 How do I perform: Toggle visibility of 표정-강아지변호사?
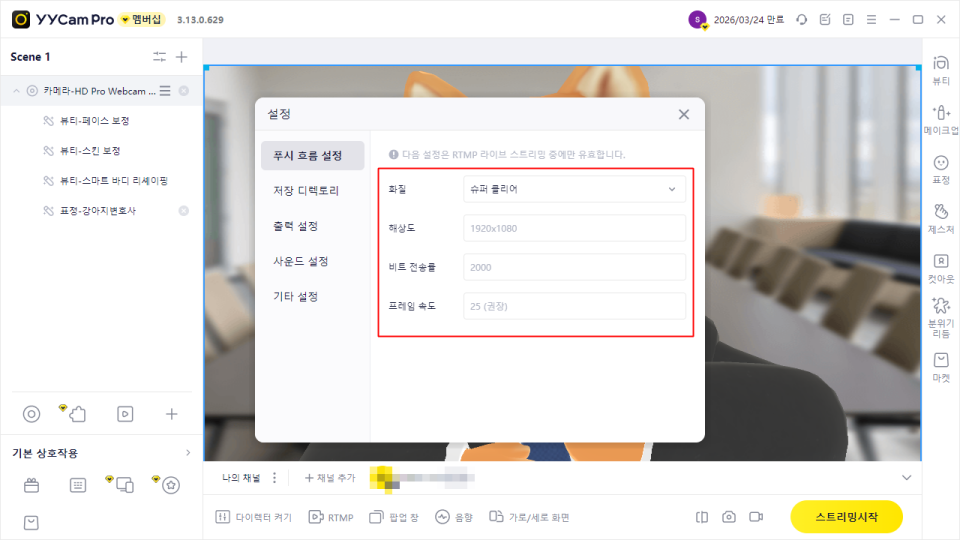pyautogui.click(x=48, y=211)
